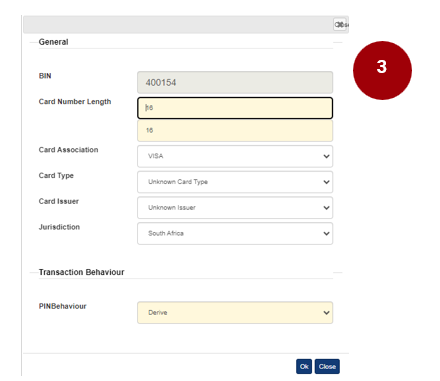
Task: Click the Card Number Length label
Action: point(75,102)
